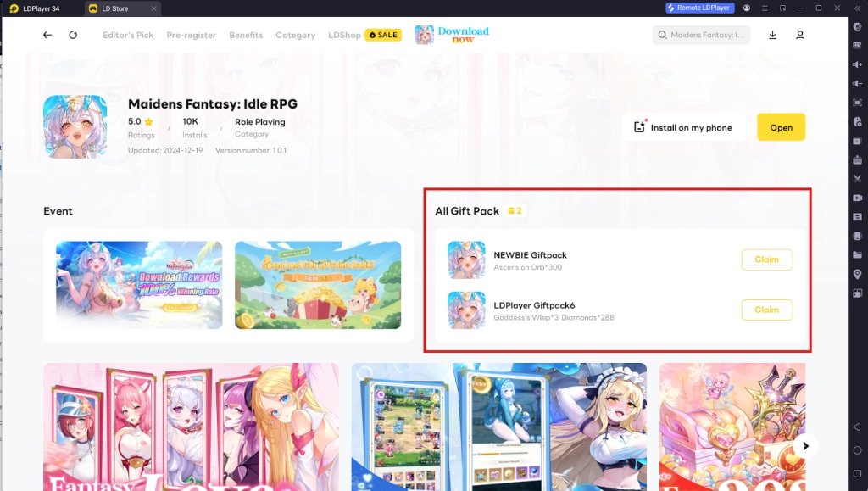Click the rotate screen icon in sidebar

point(858,293)
